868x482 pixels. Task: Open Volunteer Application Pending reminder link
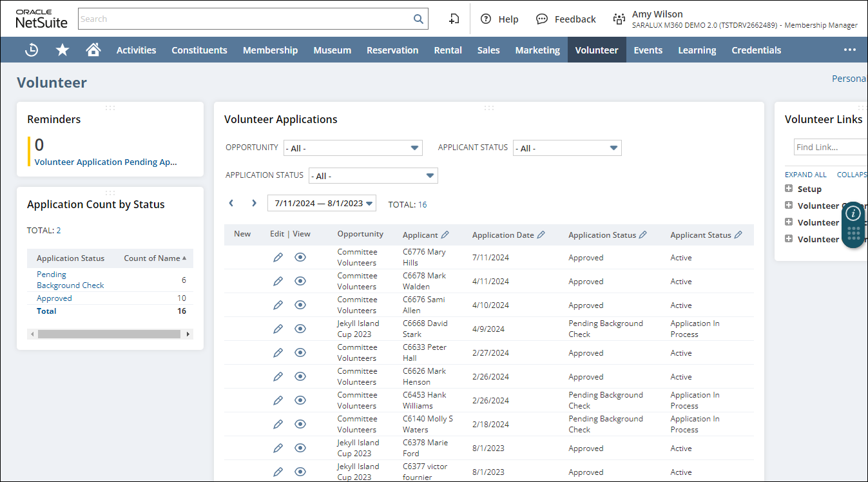tap(106, 162)
